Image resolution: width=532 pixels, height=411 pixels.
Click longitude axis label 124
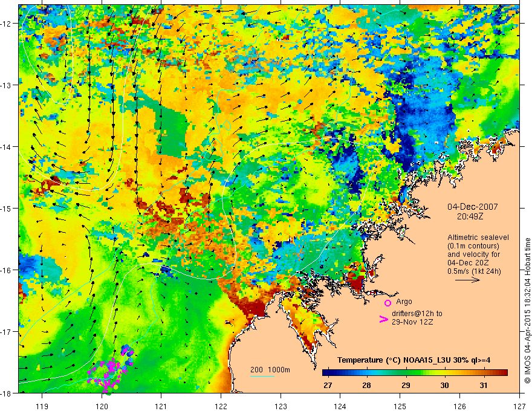340,406
